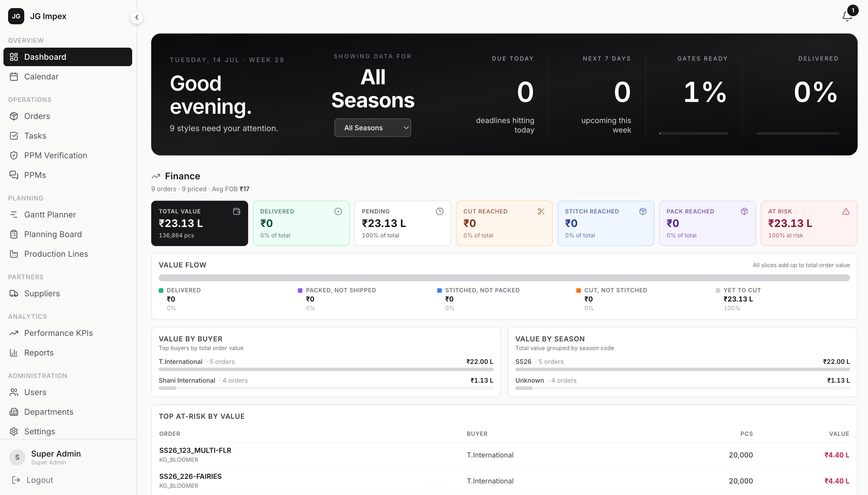Click the Dashboard grid icon
868x495 pixels.
tap(14, 57)
